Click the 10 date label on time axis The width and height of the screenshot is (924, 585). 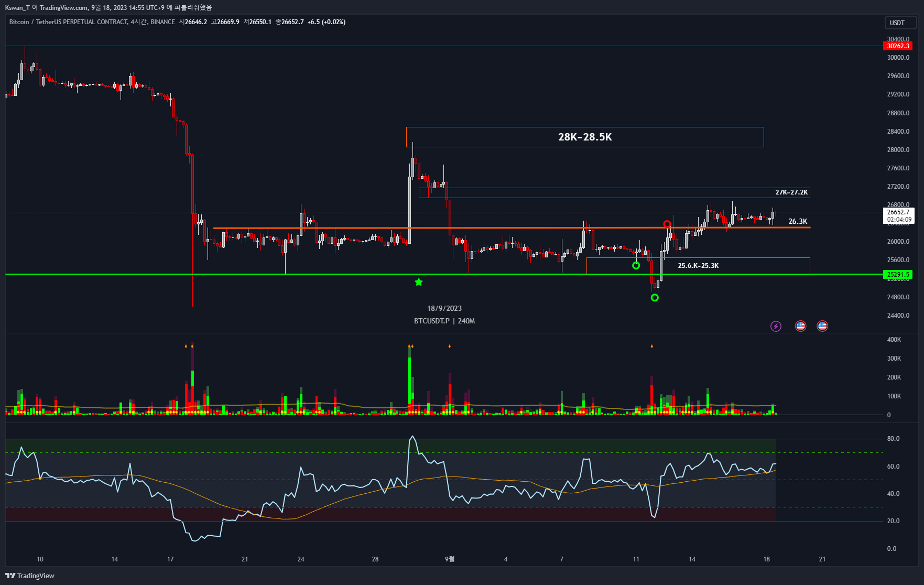(x=40, y=559)
